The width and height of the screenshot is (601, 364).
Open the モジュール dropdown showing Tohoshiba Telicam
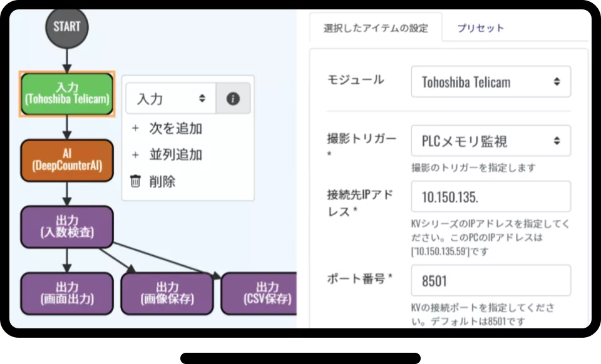(x=491, y=81)
